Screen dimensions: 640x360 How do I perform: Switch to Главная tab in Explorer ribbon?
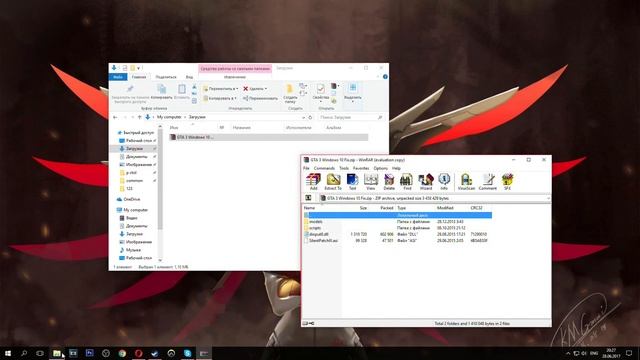point(139,77)
